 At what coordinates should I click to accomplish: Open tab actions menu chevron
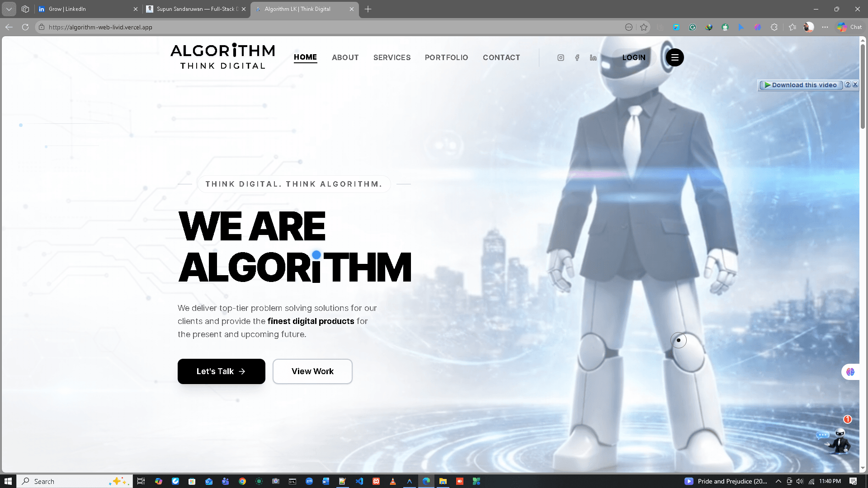tap(9, 9)
